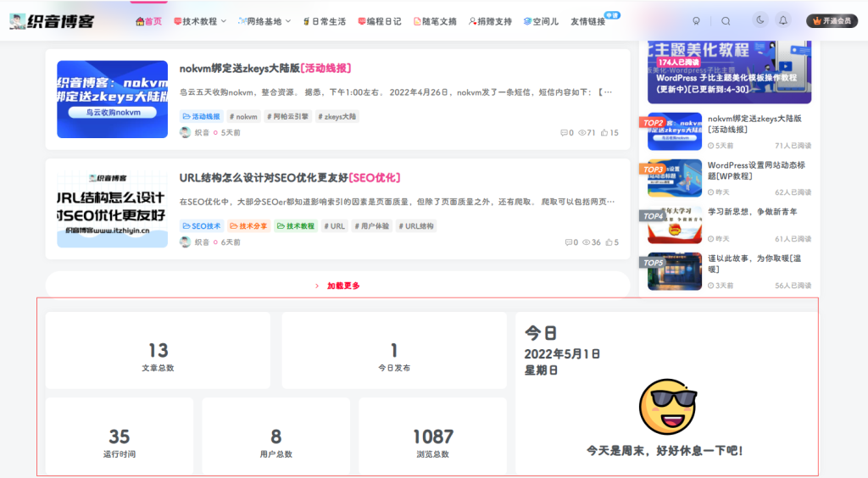
Task: Open sidebar link nokvm绑定送zkeys大陆版[活动线报]
Action: 754,124
